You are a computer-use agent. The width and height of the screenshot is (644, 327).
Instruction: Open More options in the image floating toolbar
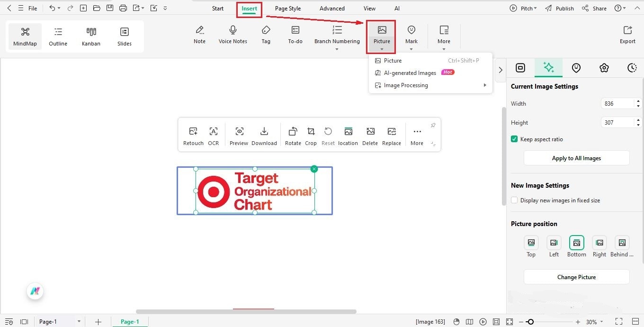(417, 136)
